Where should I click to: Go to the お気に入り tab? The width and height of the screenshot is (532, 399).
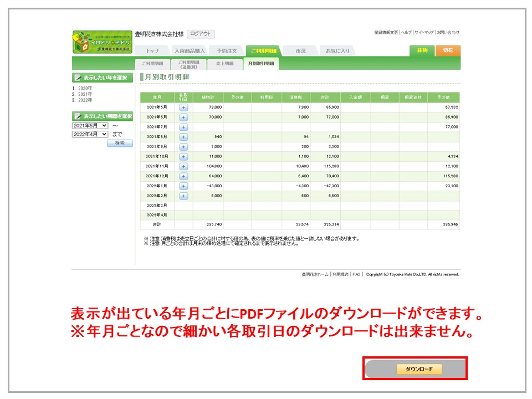point(337,51)
